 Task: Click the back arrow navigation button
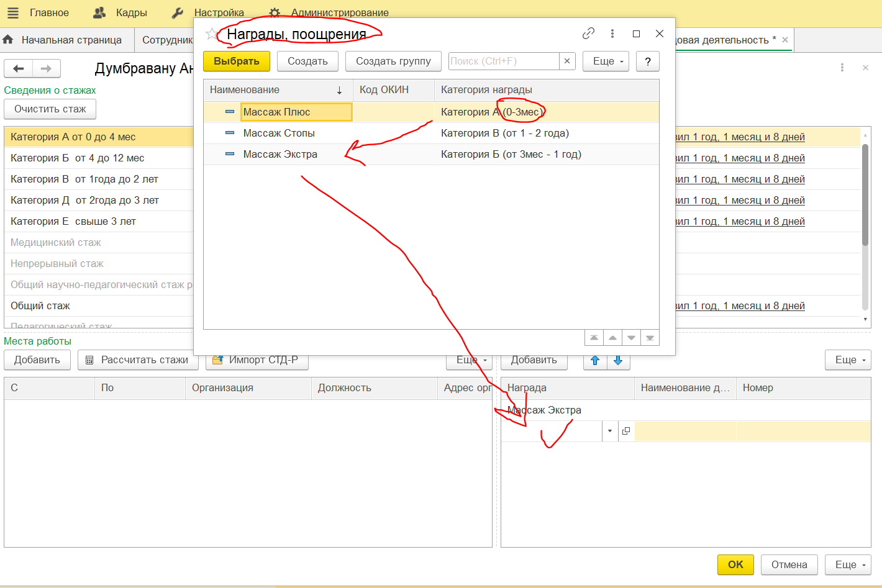[19, 68]
